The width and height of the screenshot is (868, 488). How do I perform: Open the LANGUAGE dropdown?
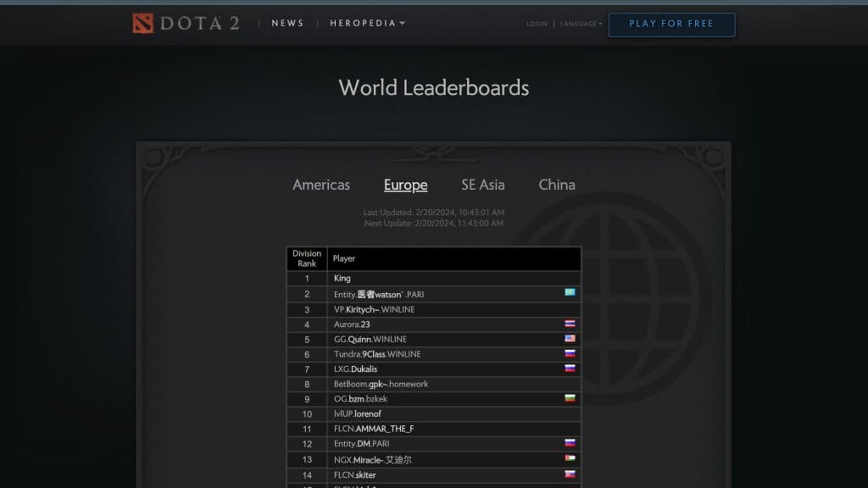[x=581, y=24]
